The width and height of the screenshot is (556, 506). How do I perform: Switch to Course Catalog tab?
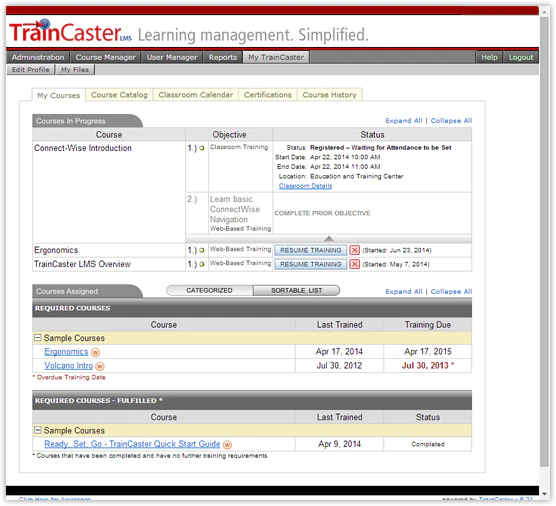[119, 95]
